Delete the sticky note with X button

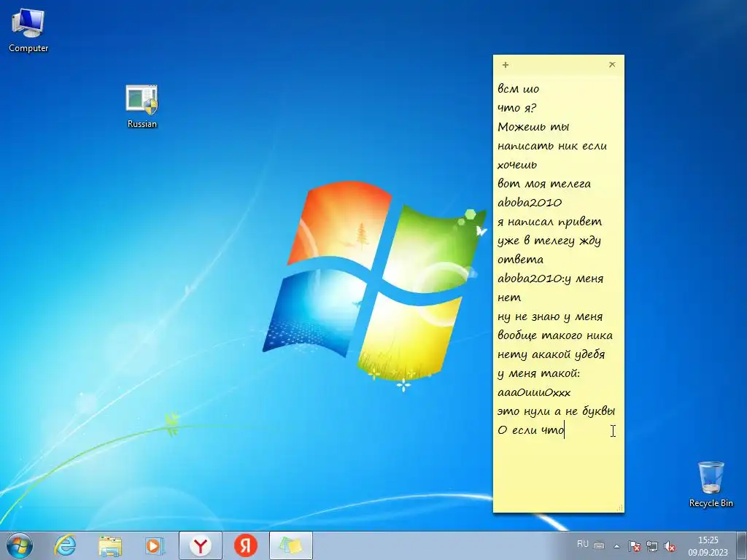click(x=612, y=64)
